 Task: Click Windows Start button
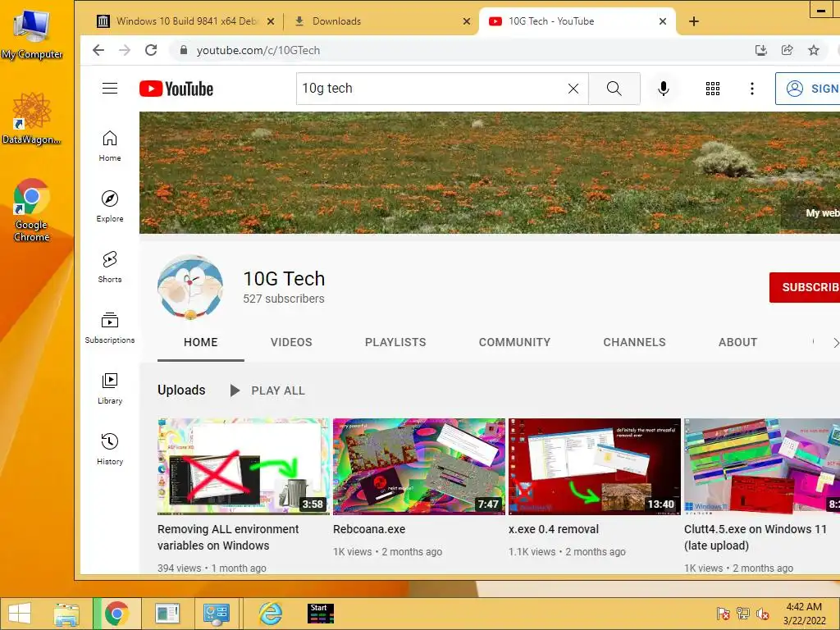point(20,614)
